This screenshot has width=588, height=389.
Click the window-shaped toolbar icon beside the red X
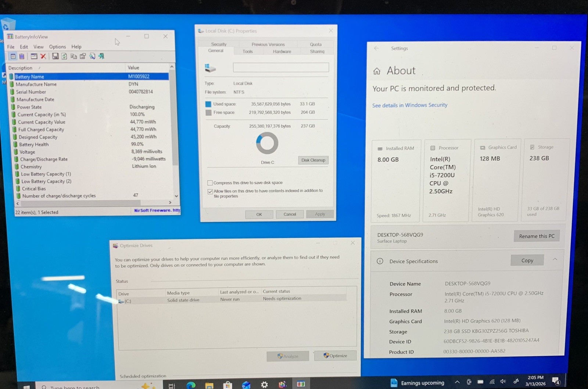[34, 56]
